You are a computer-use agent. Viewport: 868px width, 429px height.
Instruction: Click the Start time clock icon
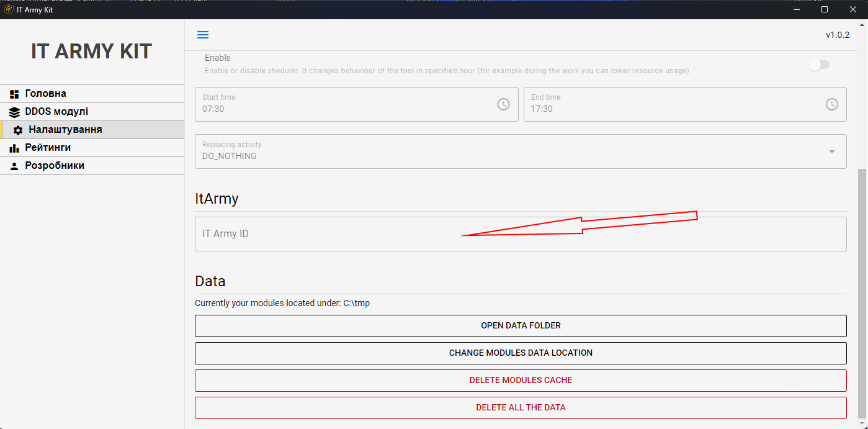coord(503,104)
